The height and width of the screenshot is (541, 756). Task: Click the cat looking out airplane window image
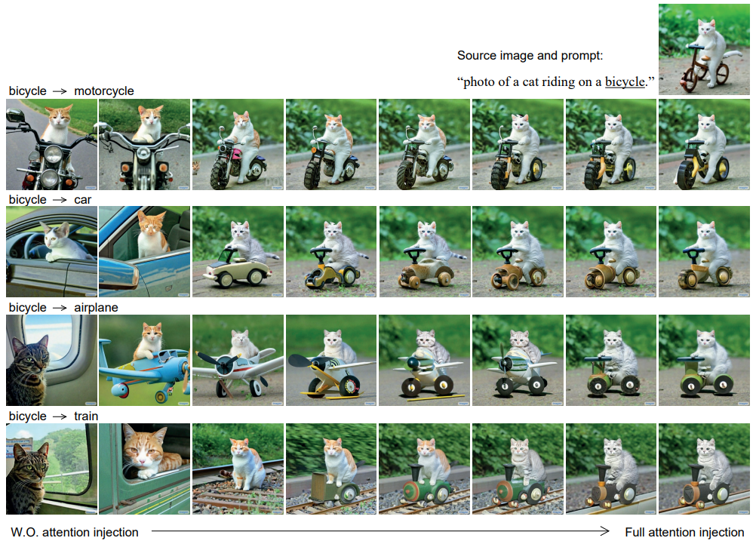51,360
